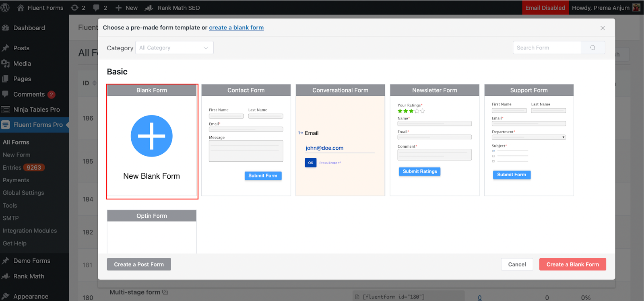Click the 9263 entries badge
Viewport: 644px width, 301px height.
tap(34, 167)
